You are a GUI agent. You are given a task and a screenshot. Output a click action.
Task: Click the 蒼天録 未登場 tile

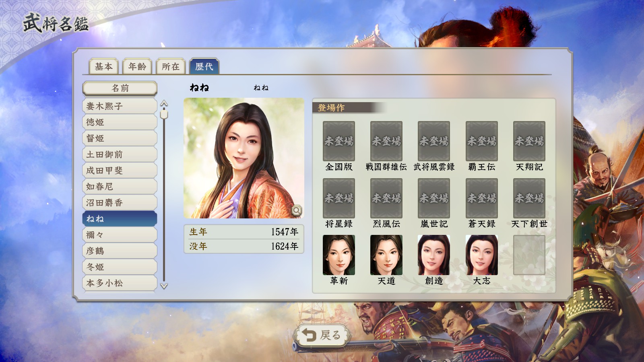[x=482, y=198]
